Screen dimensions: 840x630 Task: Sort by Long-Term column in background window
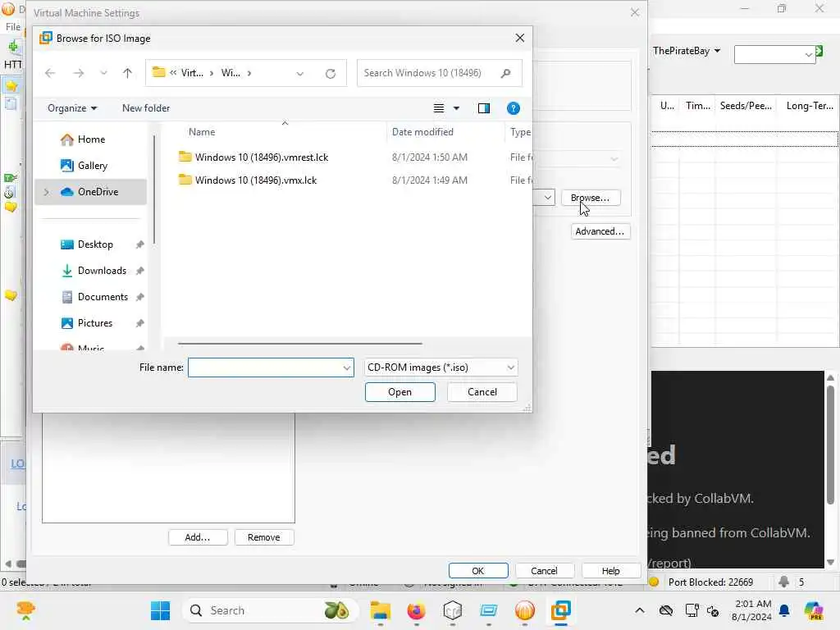click(810, 106)
